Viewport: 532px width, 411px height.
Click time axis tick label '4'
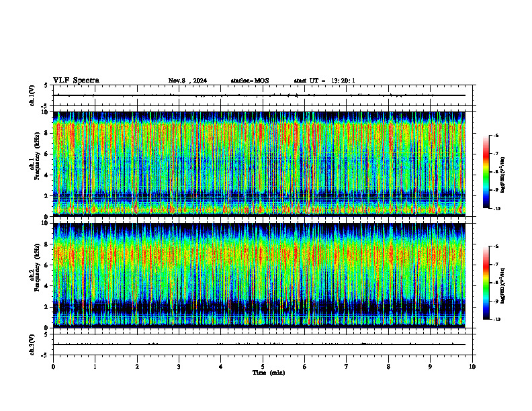coord(221,367)
